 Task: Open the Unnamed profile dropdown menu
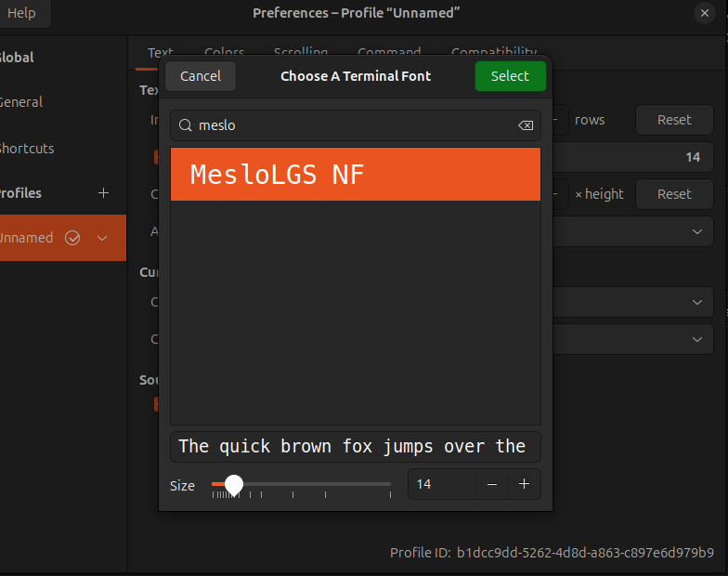coord(102,238)
